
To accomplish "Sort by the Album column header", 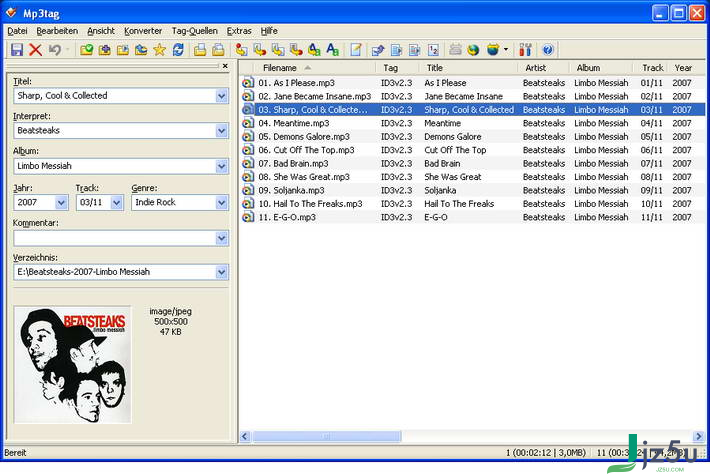I will (600, 68).
